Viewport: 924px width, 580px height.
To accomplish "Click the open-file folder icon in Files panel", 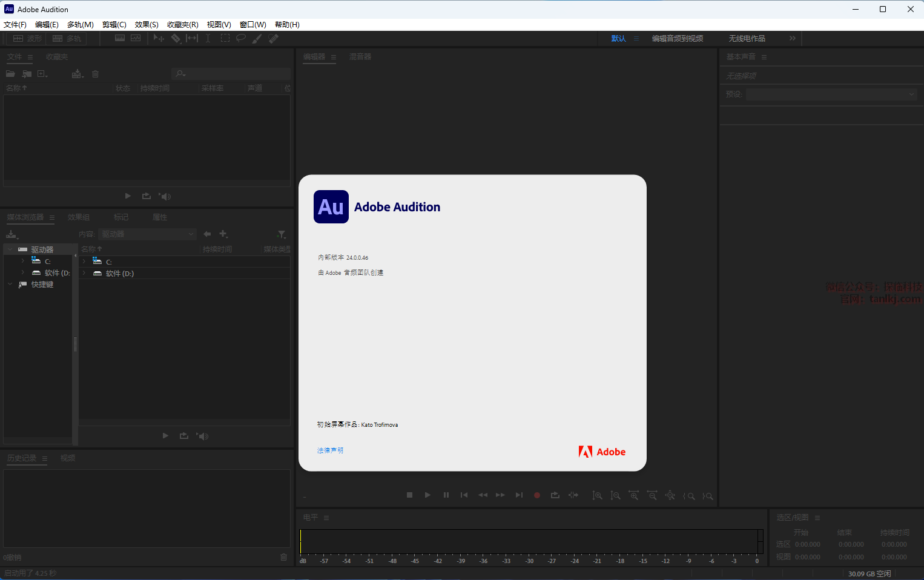I will (10, 74).
